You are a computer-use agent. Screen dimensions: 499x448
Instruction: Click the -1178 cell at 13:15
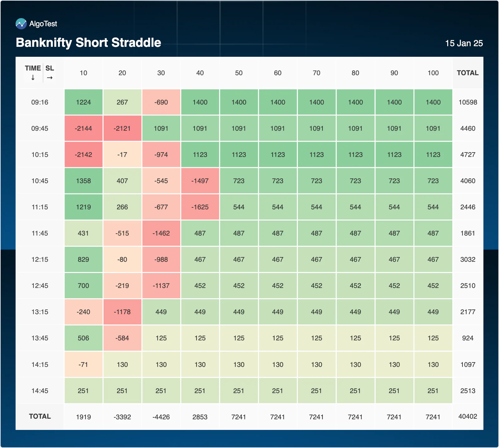[x=122, y=312]
